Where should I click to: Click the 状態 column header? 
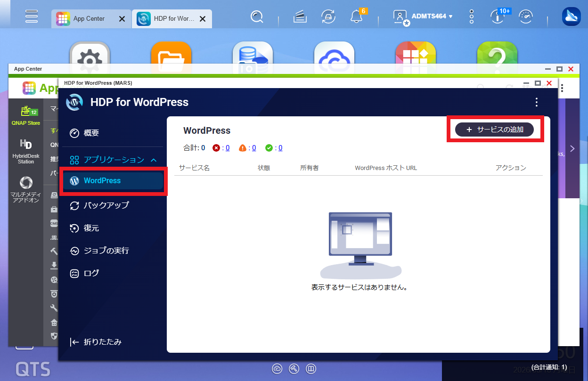[x=264, y=168]
